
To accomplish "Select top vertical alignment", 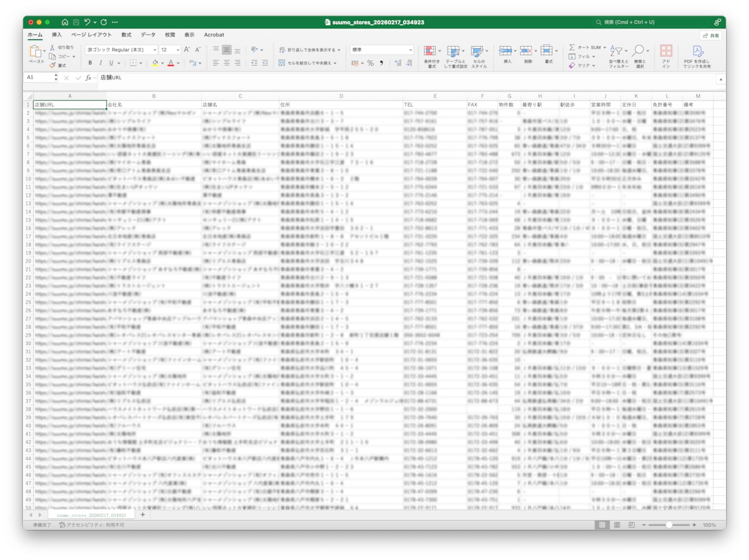I will pyautogui.click(x=216, y=50).
